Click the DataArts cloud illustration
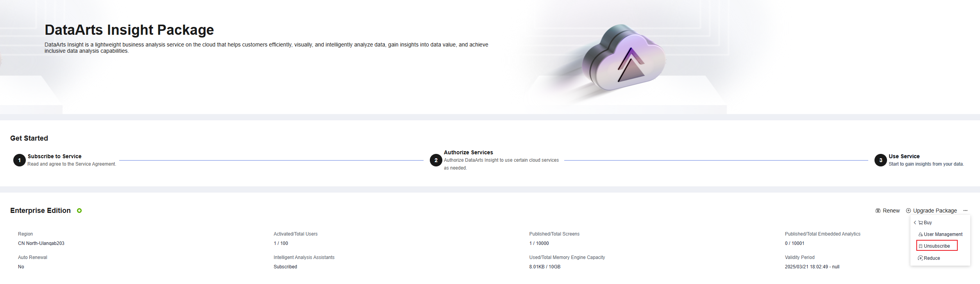 tap(623, 57)
